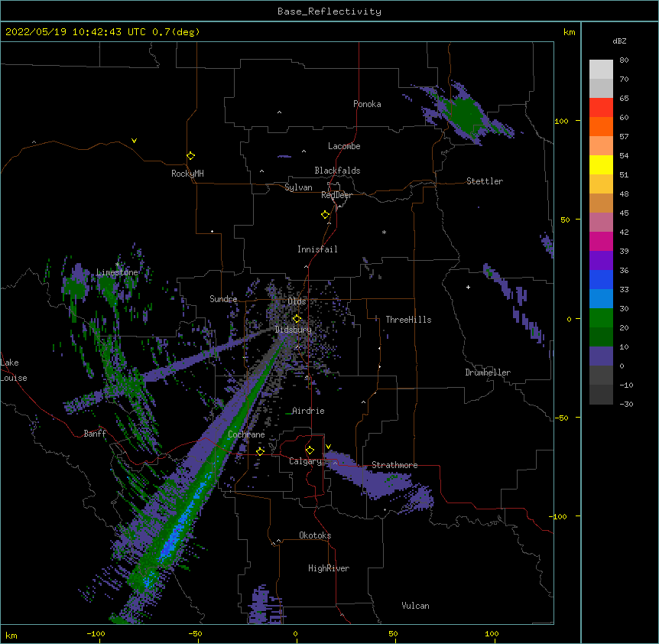This screenshot has width=659, height=644.
Task: Click the Sundre town label
Action: 223,299
